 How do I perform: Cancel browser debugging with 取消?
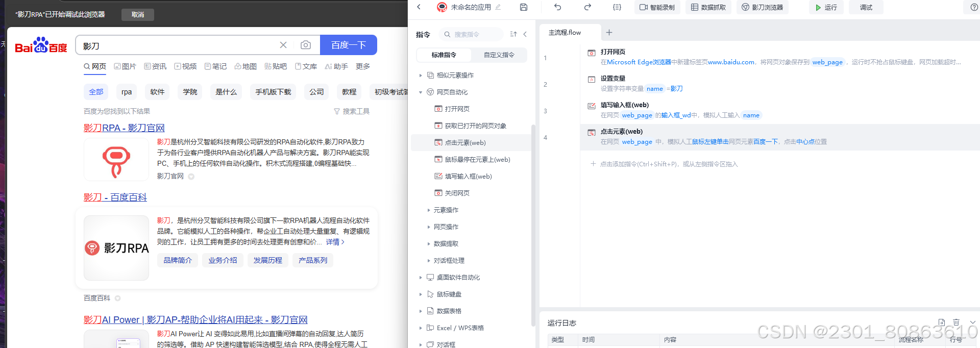pos(138,14)
